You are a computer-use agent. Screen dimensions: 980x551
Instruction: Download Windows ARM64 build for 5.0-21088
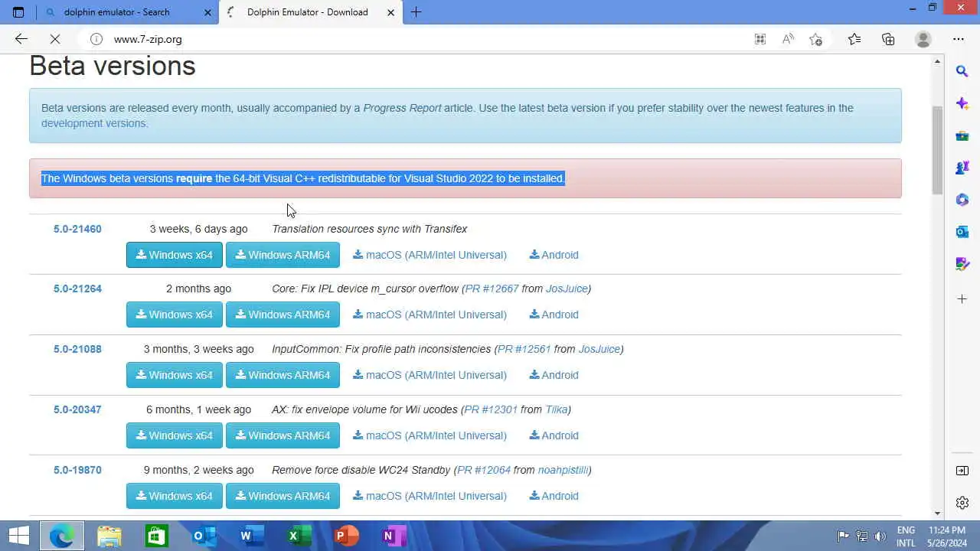tap(283, 375)
